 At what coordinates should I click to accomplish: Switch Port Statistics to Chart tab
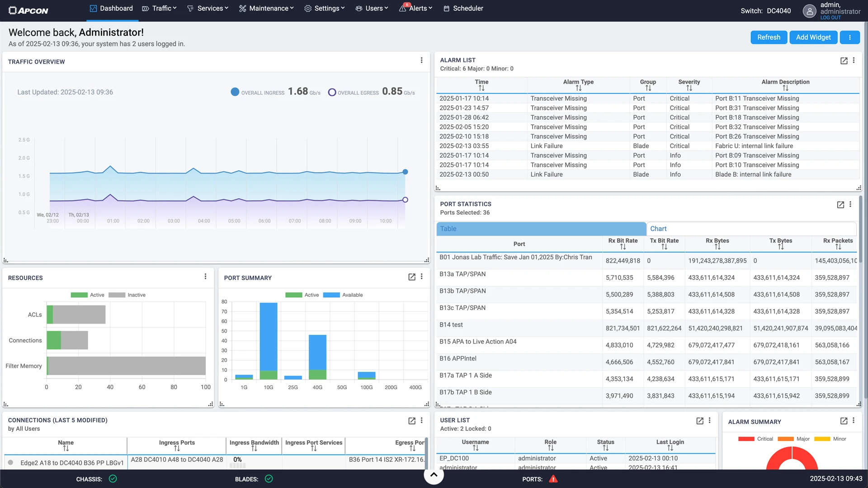658,229
